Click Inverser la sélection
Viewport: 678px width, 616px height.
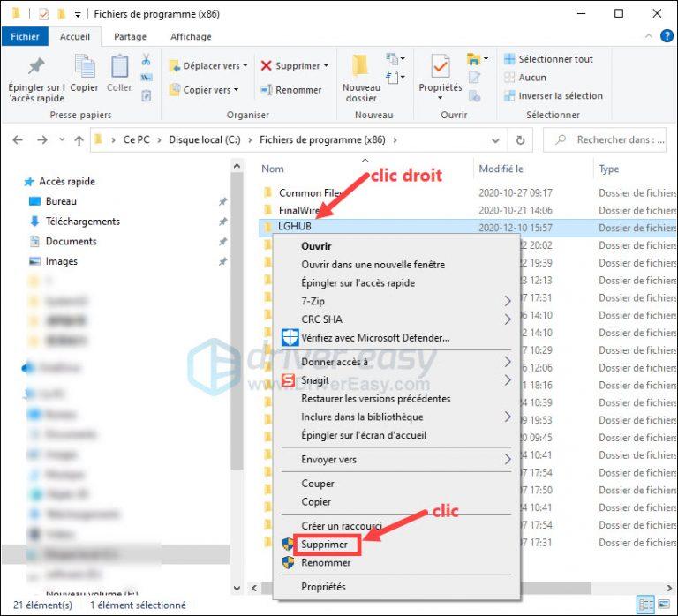click(553, 95)
